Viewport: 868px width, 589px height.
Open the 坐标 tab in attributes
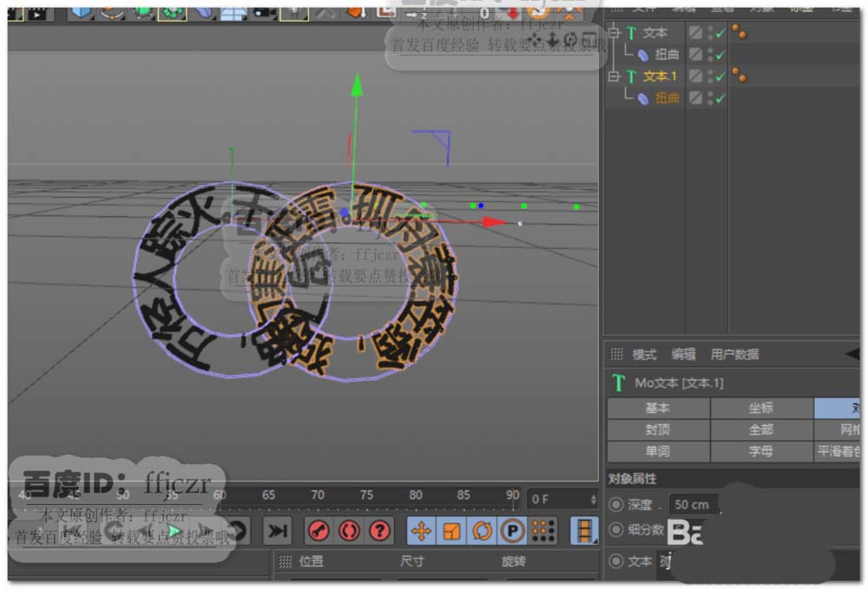click(761, 408)
